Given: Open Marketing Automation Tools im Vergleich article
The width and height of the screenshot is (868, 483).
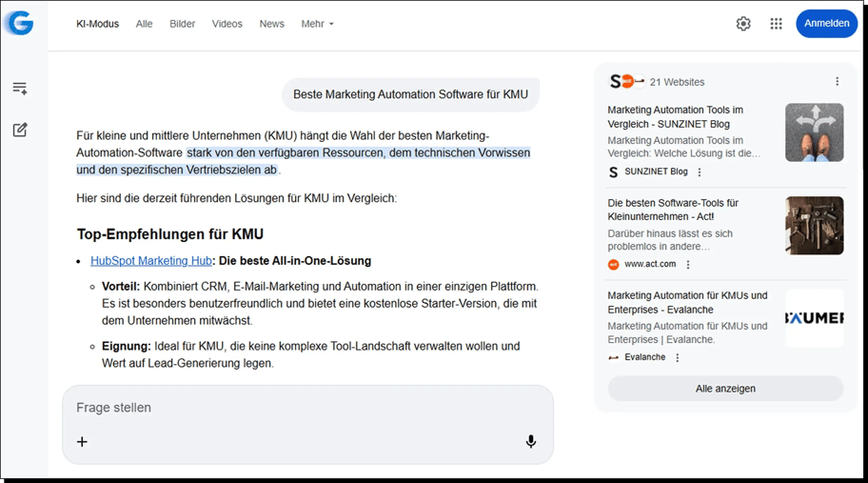Looking at the screenshot, I should point(676,117).
